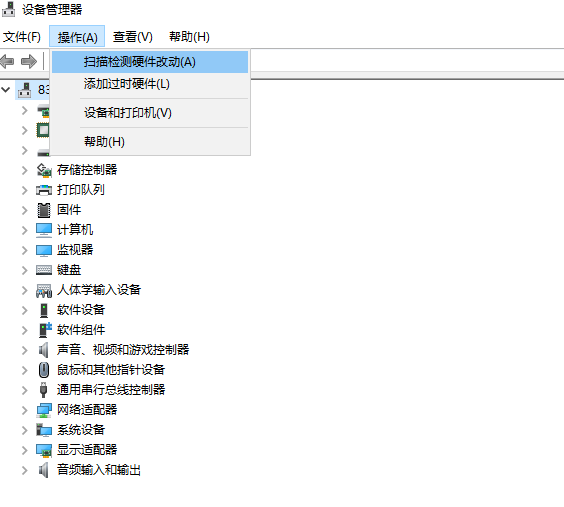Screen dimensions: 564x507
Task: Click the 固件 firmware chip icon
Action: 44,210
